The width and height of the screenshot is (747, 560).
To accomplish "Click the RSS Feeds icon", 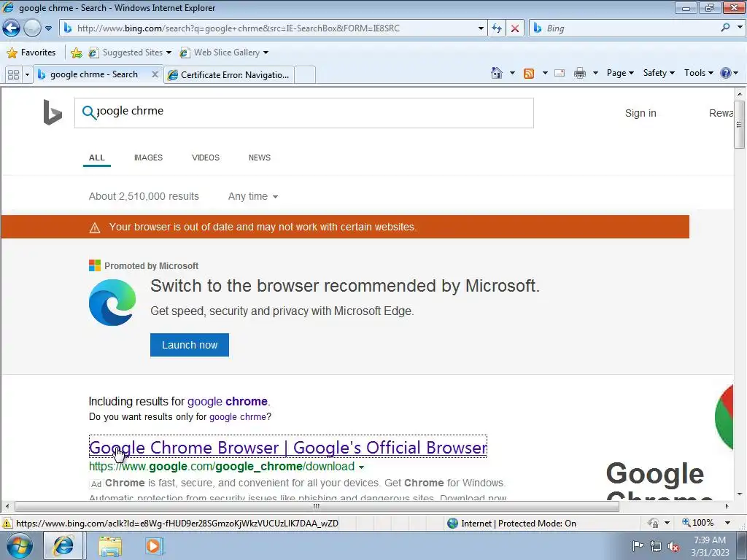I will click(529, 74).
